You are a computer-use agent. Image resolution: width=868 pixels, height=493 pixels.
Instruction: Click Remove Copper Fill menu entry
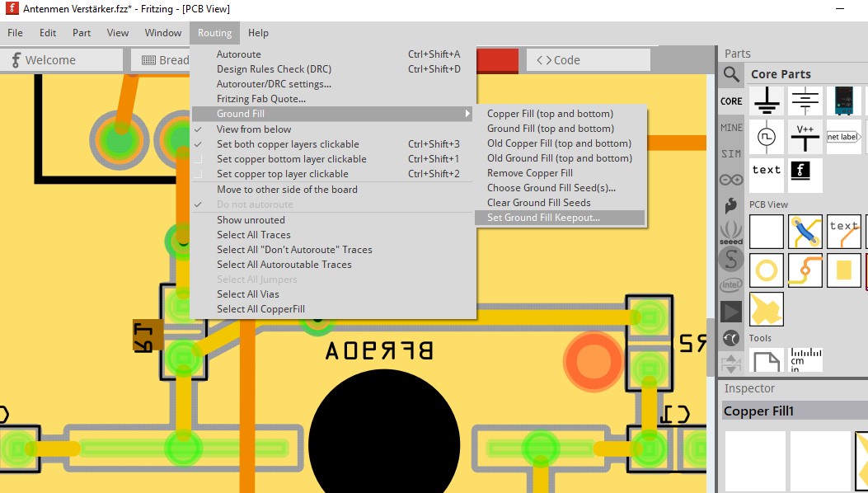529,173
